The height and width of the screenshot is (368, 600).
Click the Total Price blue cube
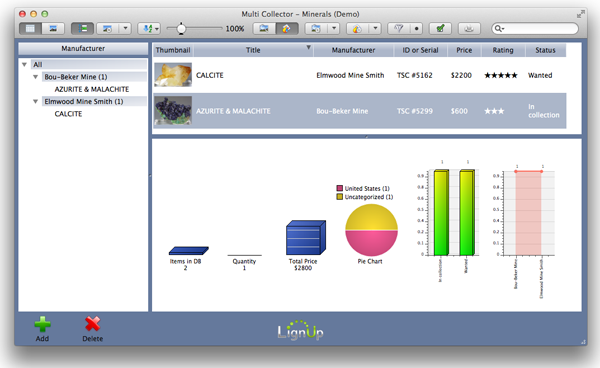pos(306,237)
